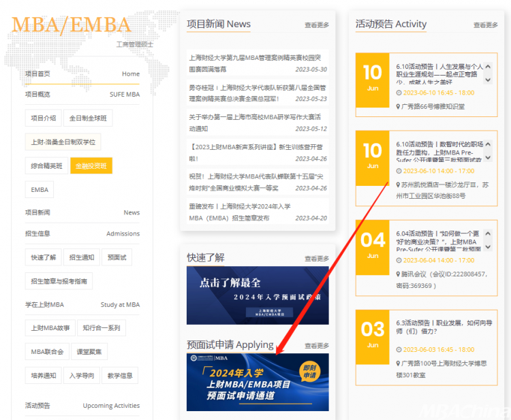Click the 04 Jun date block
The height and width of the screenshot is (420, 511).
(x=373, y=248)
